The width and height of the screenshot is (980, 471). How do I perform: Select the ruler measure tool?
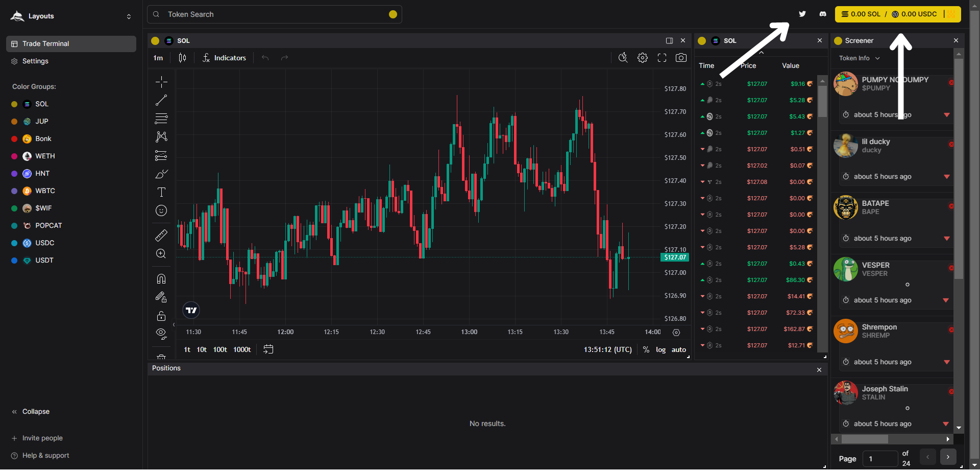161,235
